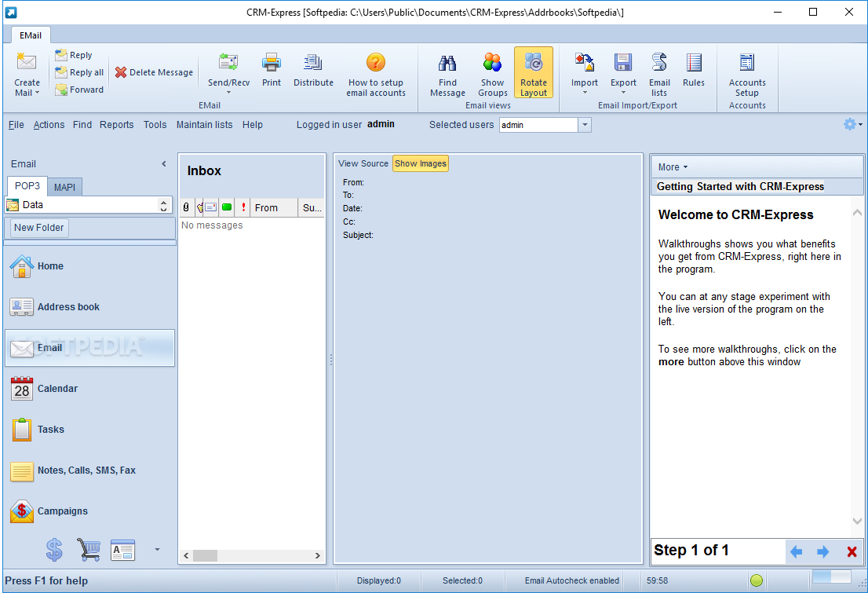868x593 pixels.
Task: Open the Actions menu
Action: [x=49, y=125]
